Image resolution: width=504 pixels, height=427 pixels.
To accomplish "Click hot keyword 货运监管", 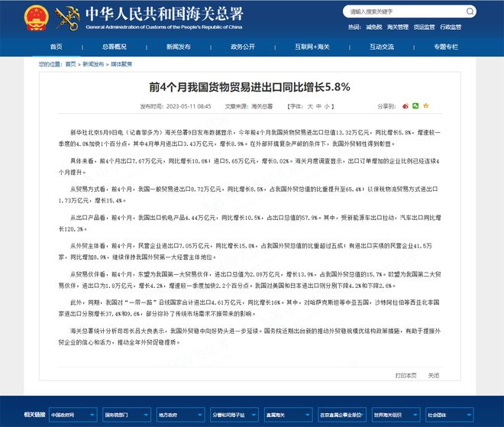I will (x=425, y=27).
